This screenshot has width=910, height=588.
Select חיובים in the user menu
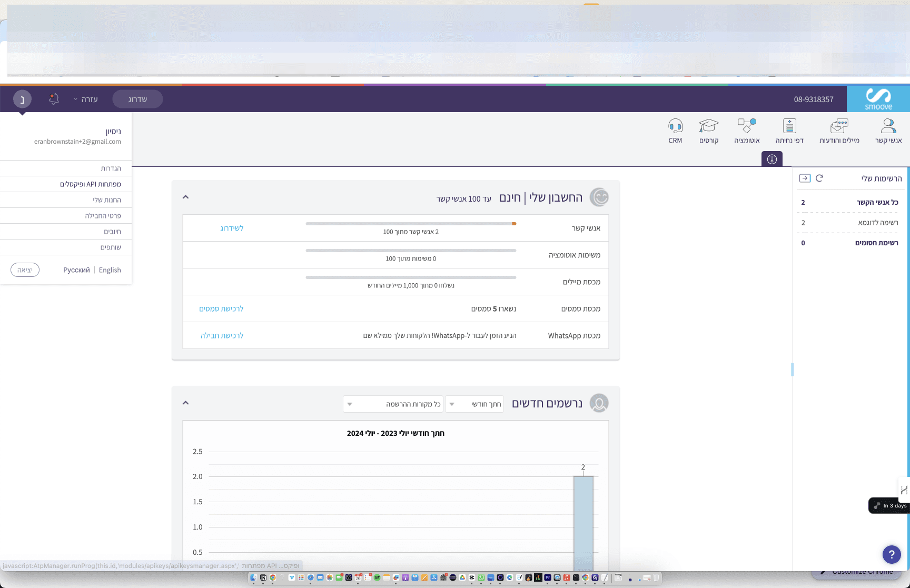(66, 232)
